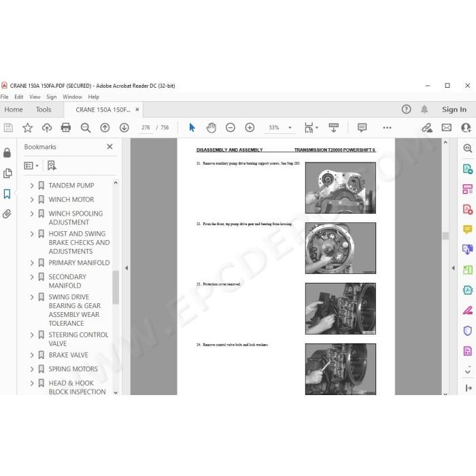Viewport: 476px width, 476px height.
Task: Open the Window menu
Action: [72, 97]
